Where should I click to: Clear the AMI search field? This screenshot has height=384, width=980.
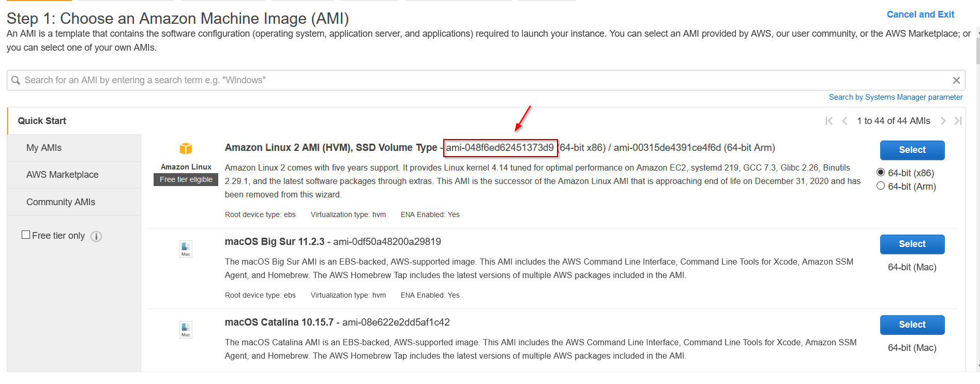(956, 80)
